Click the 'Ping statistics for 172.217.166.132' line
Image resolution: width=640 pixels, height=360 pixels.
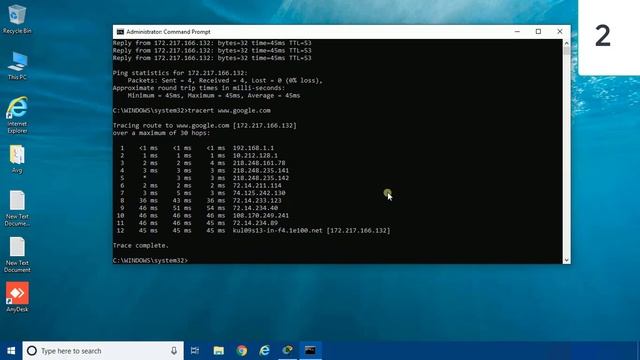[180, 73]
